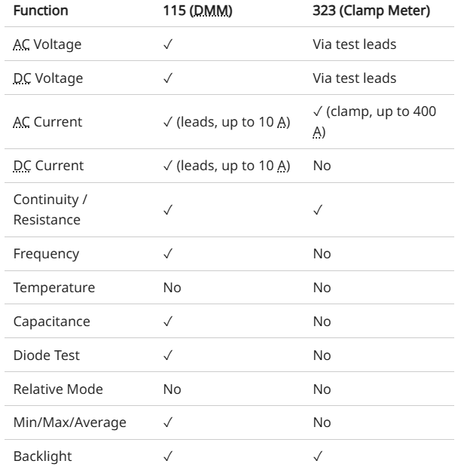Click the Capacitance checkmark for 115
Screen dimensions: 458x476
[168, 322]
